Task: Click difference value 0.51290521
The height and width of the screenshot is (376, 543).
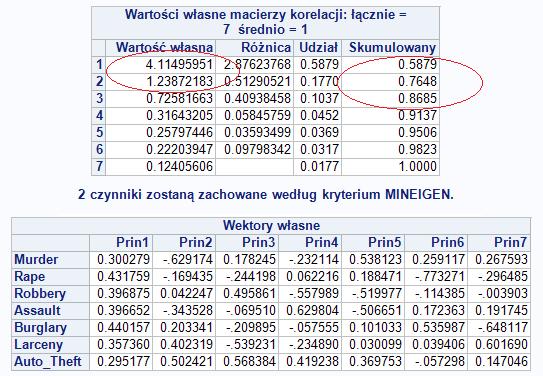Action: coord(257,81)
